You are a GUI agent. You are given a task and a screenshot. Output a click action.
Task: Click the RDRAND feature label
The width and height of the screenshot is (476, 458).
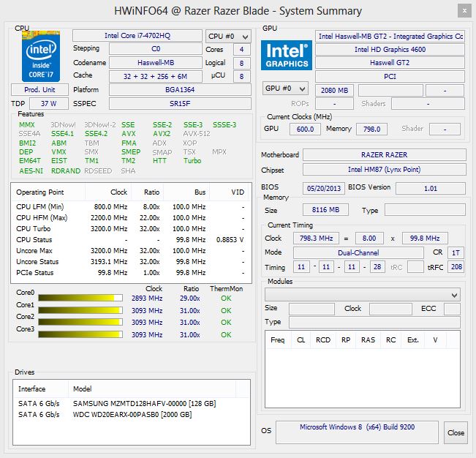66,170
